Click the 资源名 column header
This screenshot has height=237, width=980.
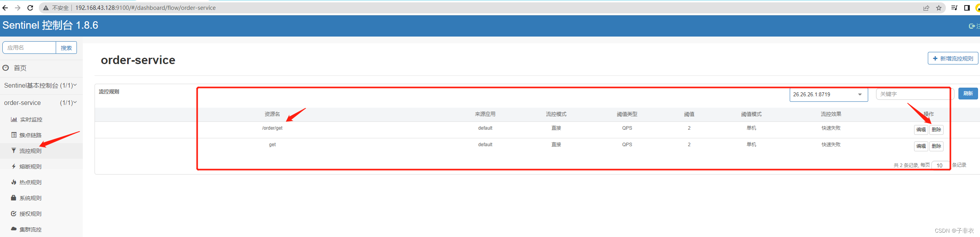[272, 114]
